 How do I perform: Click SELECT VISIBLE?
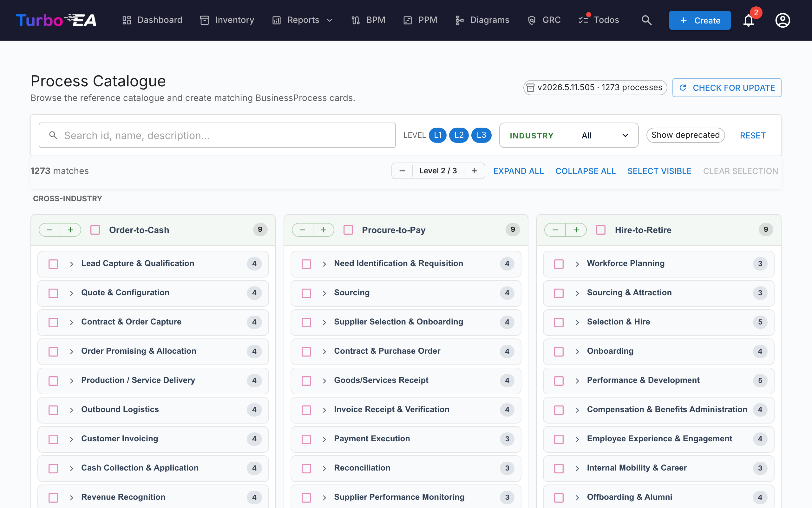coord(659,171)
